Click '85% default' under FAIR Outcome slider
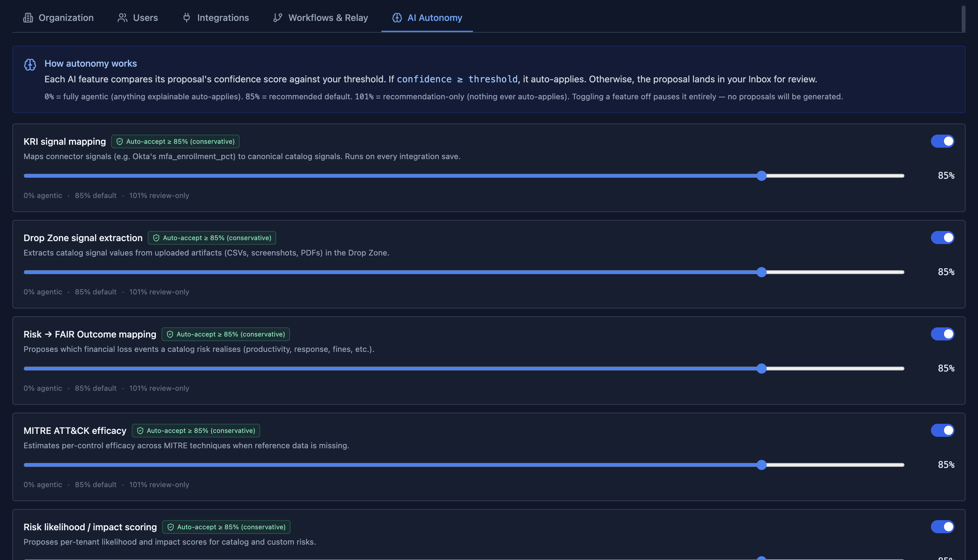Image resolution: width=978 pixels, height=560 pixels. (96, 388)
